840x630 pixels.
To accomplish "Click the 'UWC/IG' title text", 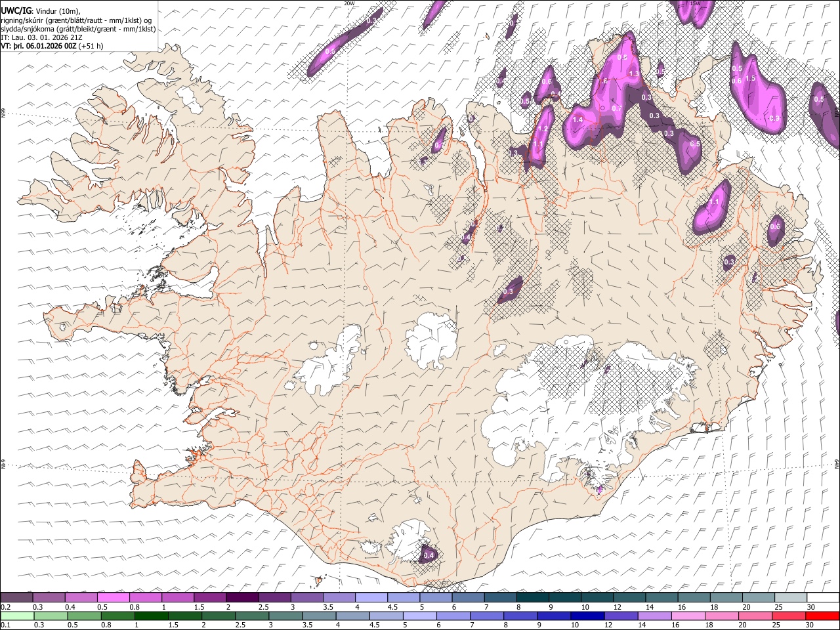I will tap(16, 10).
